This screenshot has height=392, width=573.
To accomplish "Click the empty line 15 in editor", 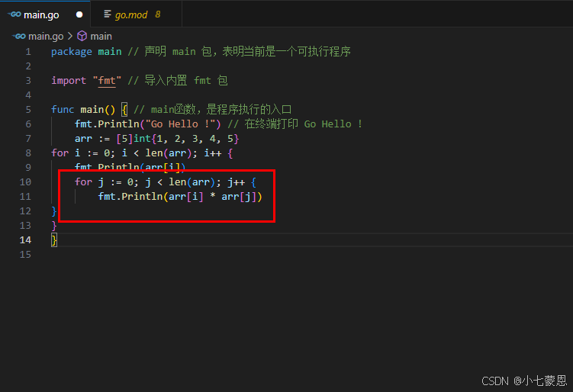I will (x=229, y=254).
